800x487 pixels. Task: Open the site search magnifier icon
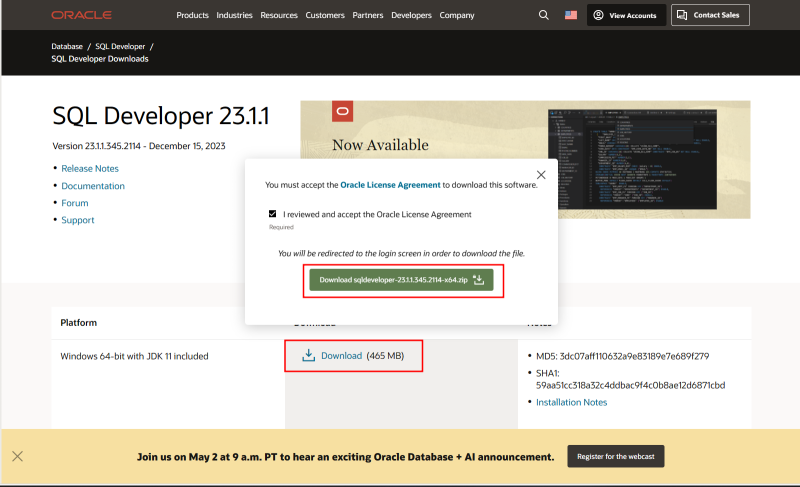point(544,15)
